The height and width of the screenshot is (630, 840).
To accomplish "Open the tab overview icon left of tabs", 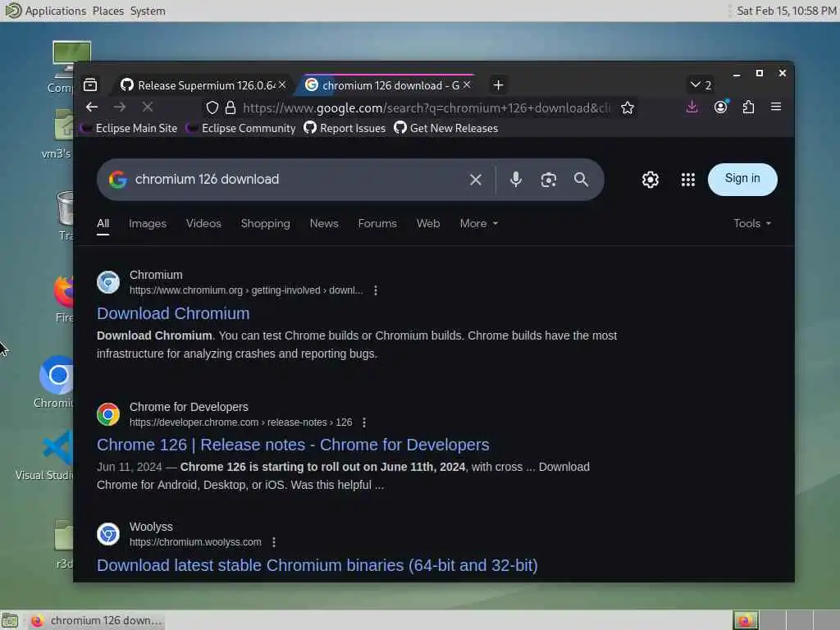I will 90,84.
